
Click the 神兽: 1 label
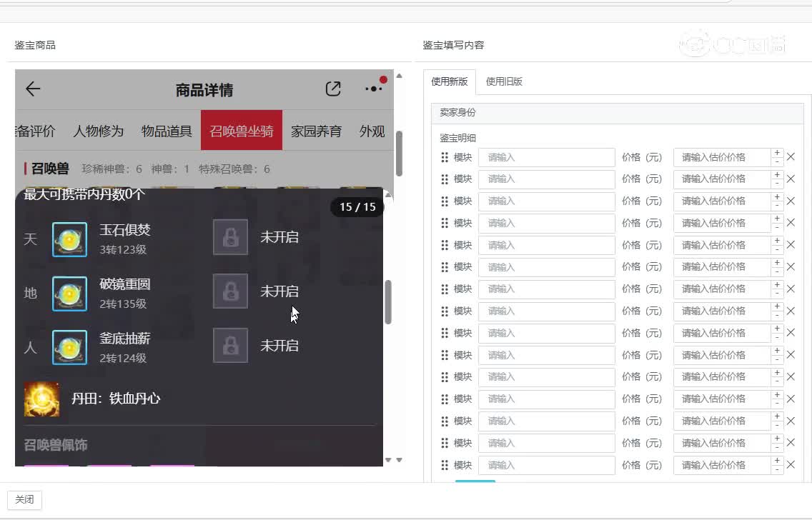click(170, 169)
